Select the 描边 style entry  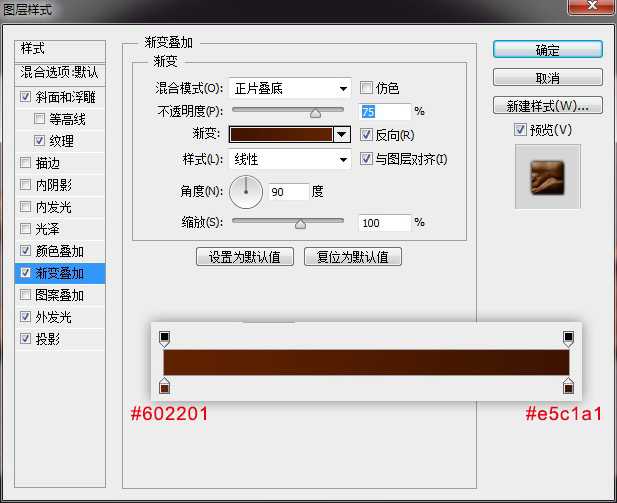pos(48,163)
